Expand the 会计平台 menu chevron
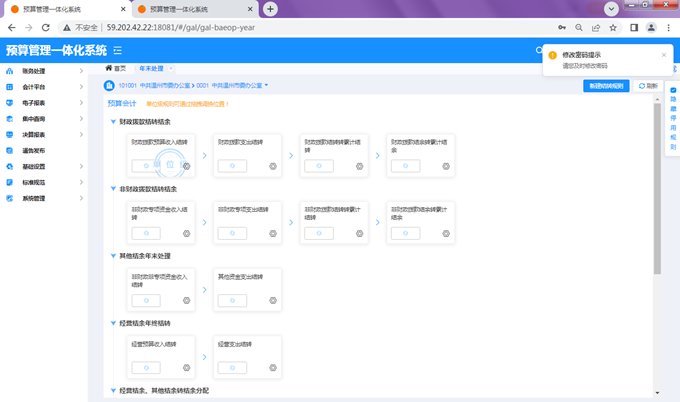This screenshot has height=402, width=680. 81,87
